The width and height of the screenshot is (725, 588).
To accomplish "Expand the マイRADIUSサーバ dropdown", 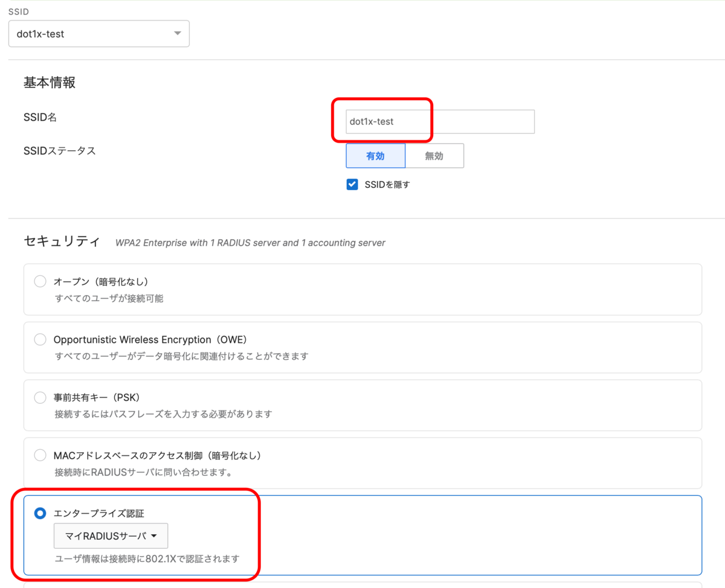I will 111,535.
